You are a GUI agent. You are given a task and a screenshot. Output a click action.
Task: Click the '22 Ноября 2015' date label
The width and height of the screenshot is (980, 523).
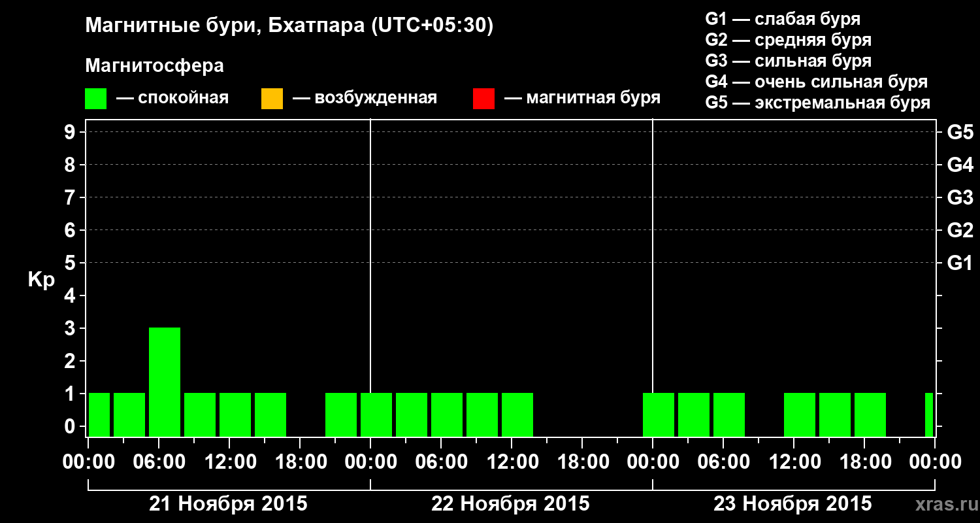point(510,504)
